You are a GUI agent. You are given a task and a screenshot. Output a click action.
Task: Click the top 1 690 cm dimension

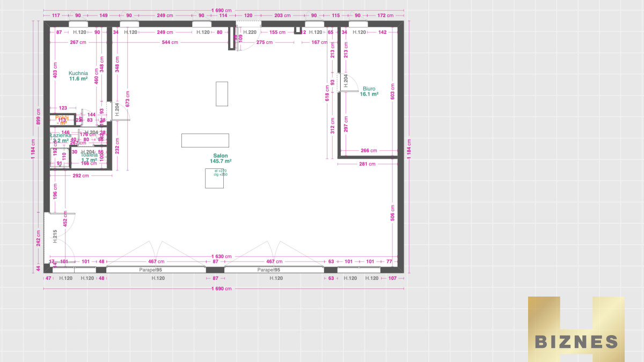221,10
